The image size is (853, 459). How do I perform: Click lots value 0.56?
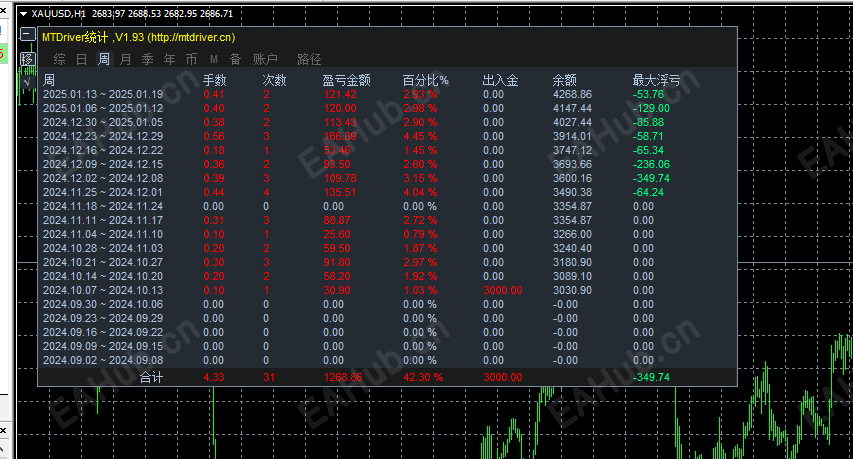tap(214, 136)
